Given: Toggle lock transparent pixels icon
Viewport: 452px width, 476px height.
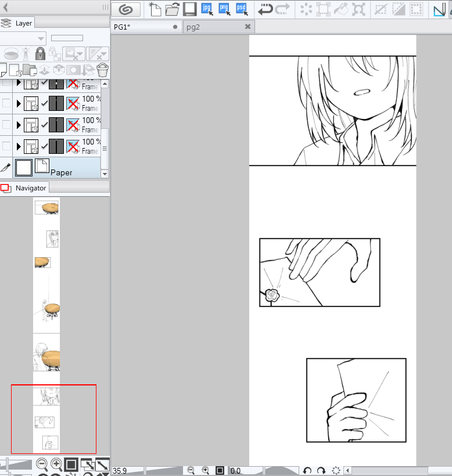Looking at the screenshot, I should 55,54.
